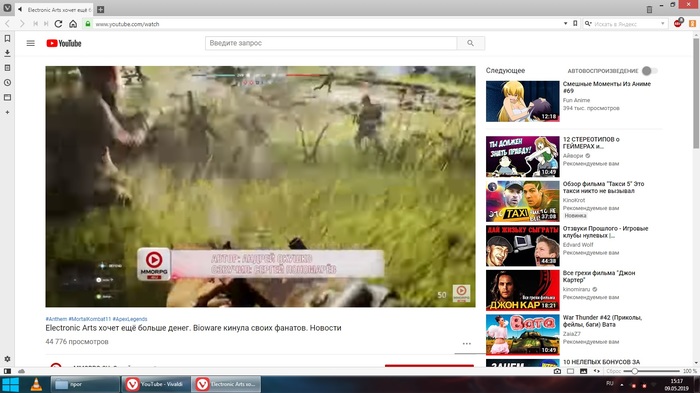Open the Vivaldi main menu icon

(x=7, y=8)
